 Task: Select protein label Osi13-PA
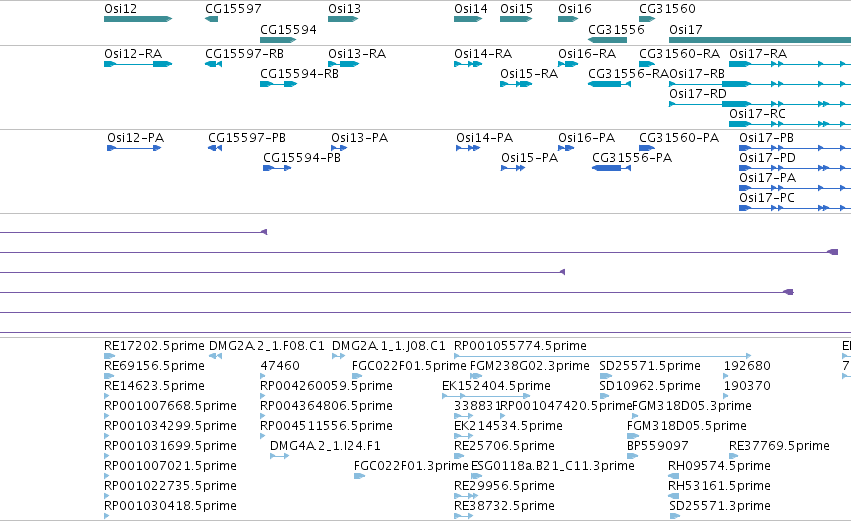(359, 138)
